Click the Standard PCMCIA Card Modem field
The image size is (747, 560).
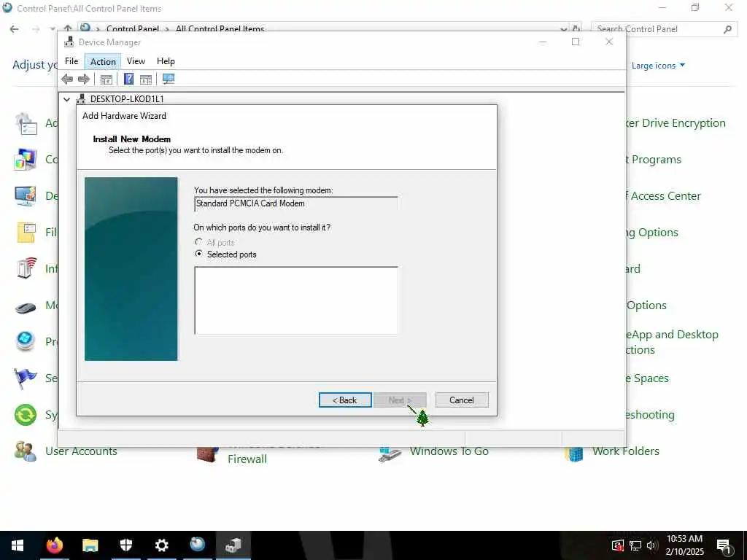[x=296, y=204]
